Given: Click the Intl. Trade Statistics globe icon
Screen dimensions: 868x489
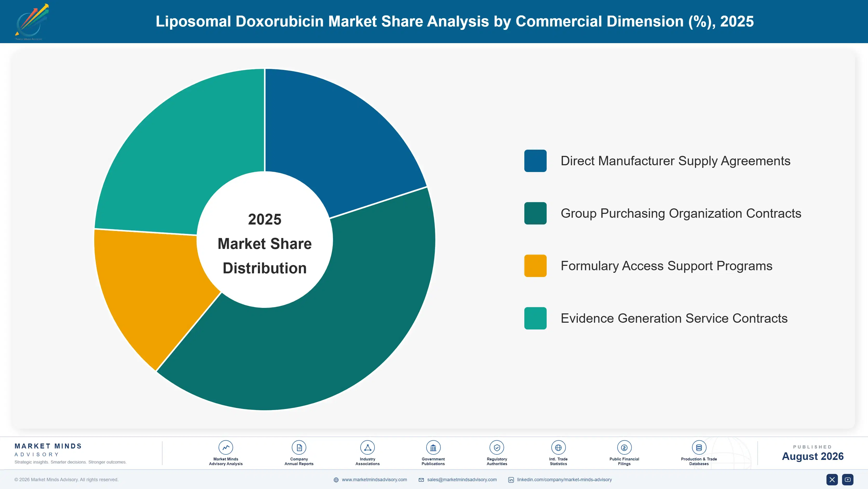Looking at the screenshot, I should click(x=558, y=447).
